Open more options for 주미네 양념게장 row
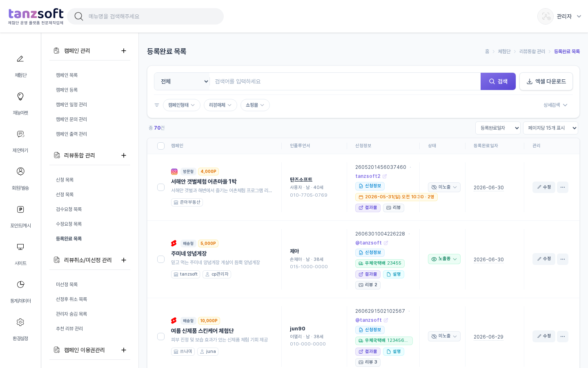The width and height of the screenshot is (588, 368). [x=563, y=259]
